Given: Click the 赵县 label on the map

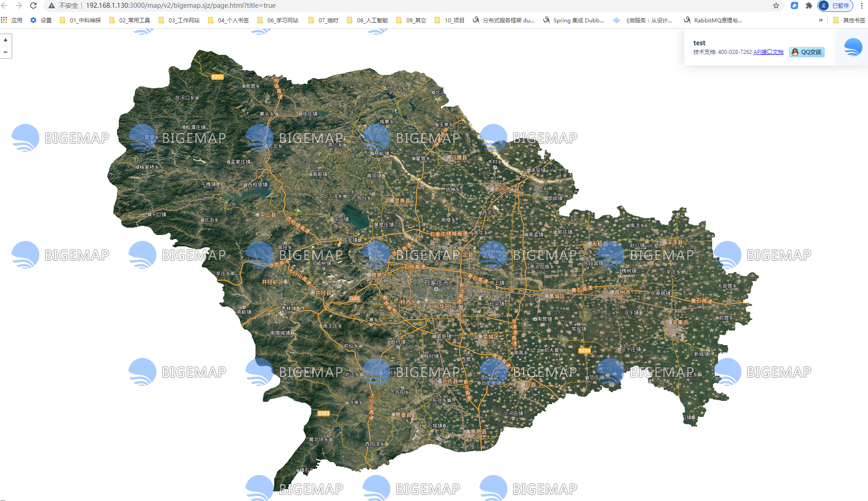Looking at the screenshot, I should (530, 384).
